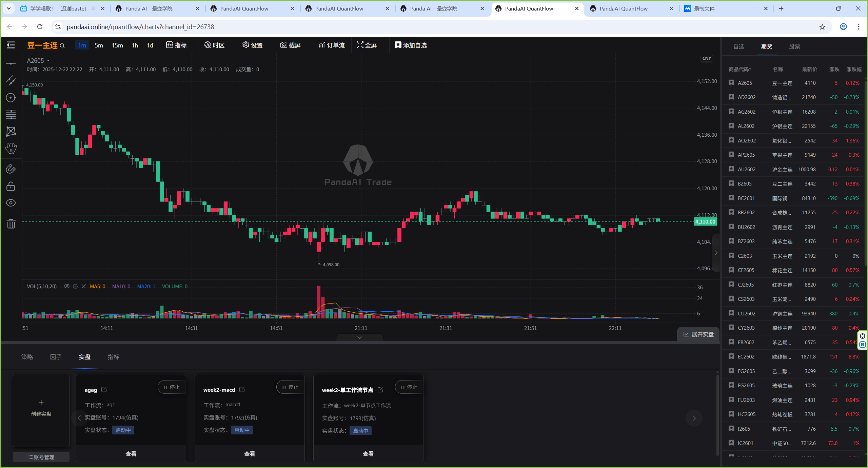
Task: Click the 4,110.00 current price label
Action: pyautogui.click(x=705, y=222)
